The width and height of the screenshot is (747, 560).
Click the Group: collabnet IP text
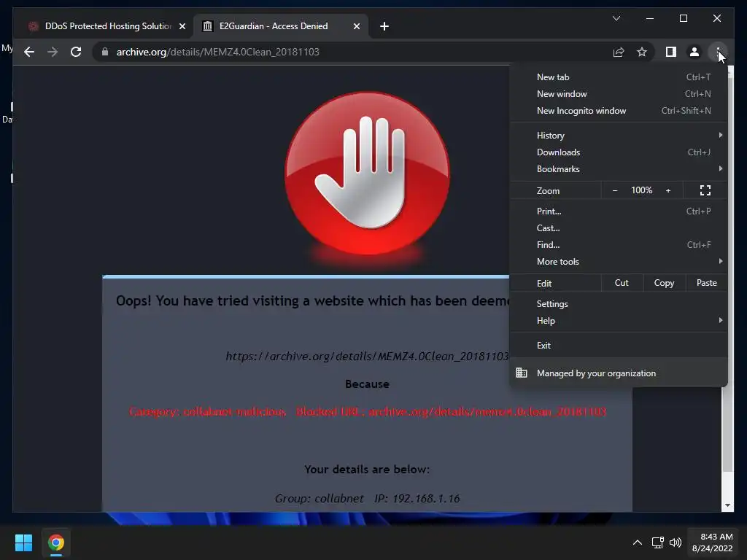point(368,499)
